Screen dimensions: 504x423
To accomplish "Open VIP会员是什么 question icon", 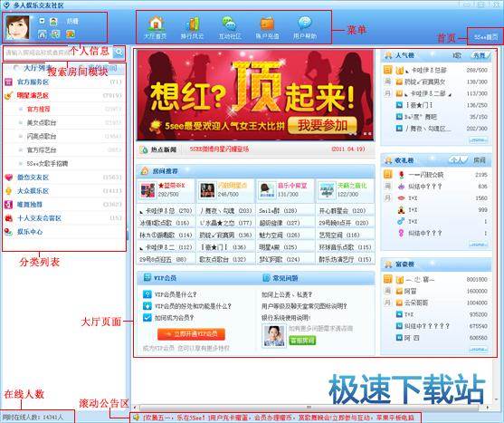I will click(x=147, y=294).
